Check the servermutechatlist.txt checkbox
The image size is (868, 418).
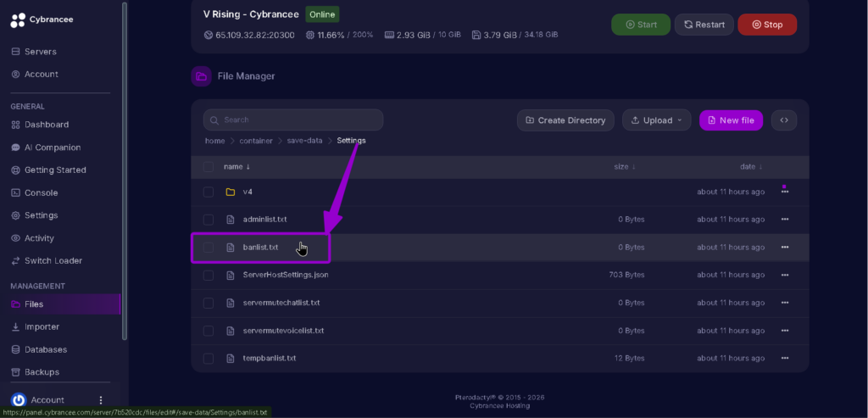[x=209, y=303]
